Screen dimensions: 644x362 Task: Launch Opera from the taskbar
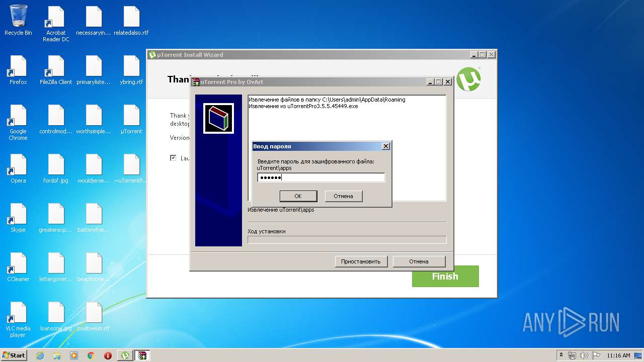(108, 355)
